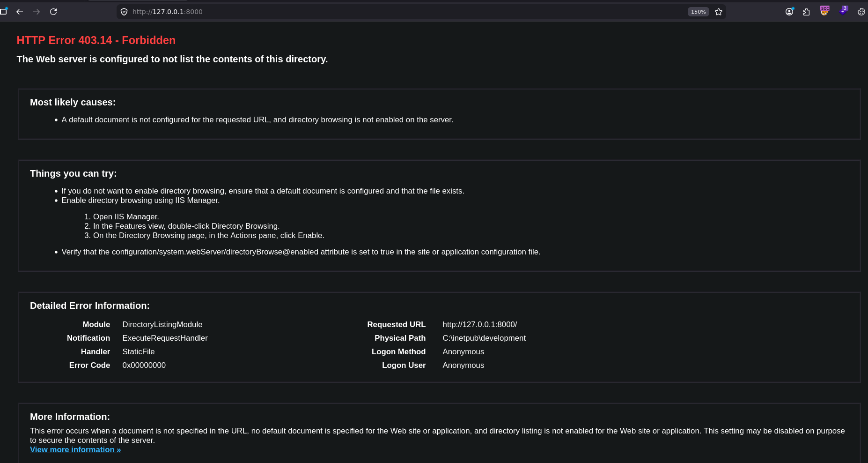Open the 'View more information »' link
The width and height of the screenshot is (868, 463).
tap(75, 449)
